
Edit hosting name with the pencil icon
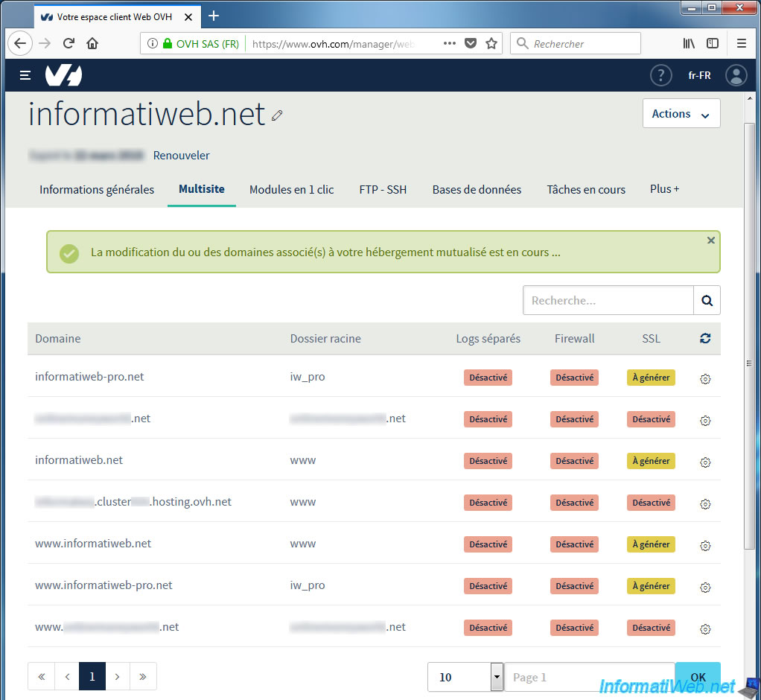[x=277, y=115]
